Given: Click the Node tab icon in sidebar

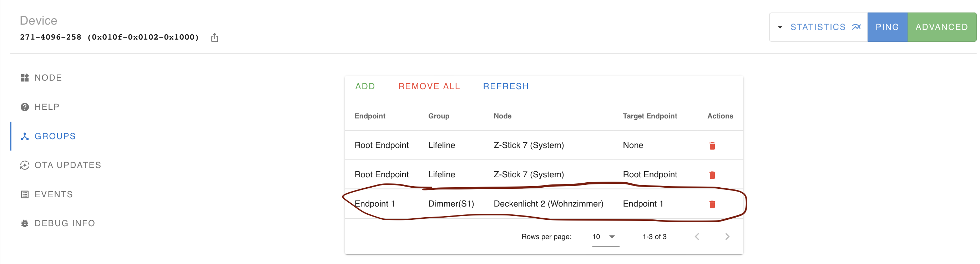Looking at the screenshot, I should click(25, 78).
